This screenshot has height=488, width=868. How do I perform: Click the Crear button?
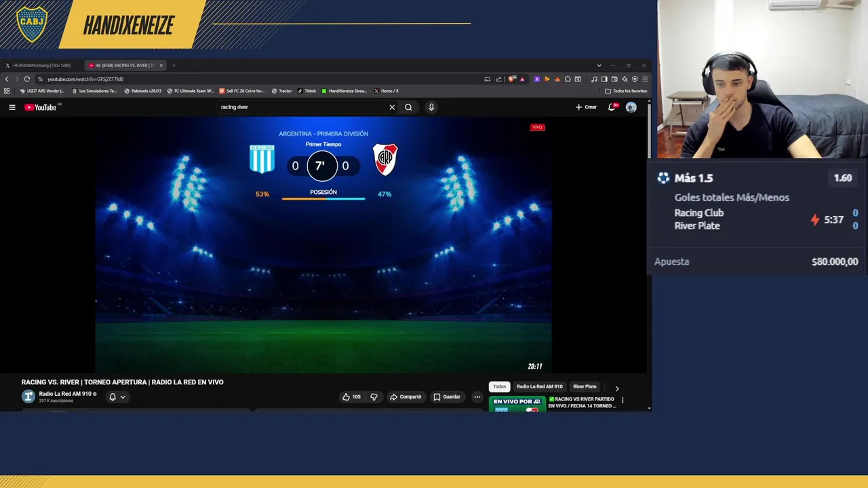point(586,107)
